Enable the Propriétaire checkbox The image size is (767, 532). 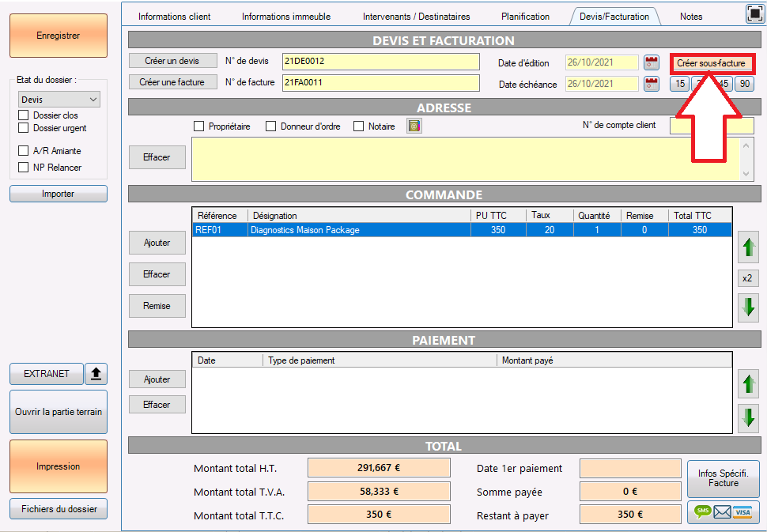click(198, 126)
